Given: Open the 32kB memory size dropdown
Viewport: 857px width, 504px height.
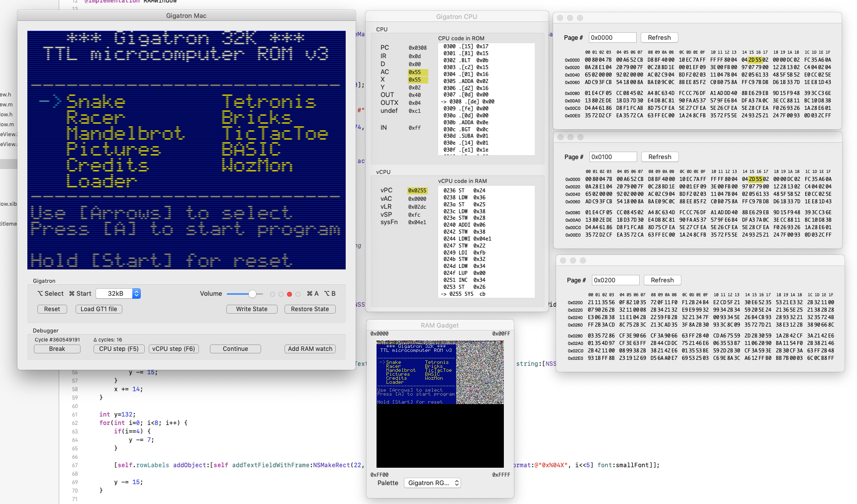Looking at the screenshot, I should tap(118, 294).
